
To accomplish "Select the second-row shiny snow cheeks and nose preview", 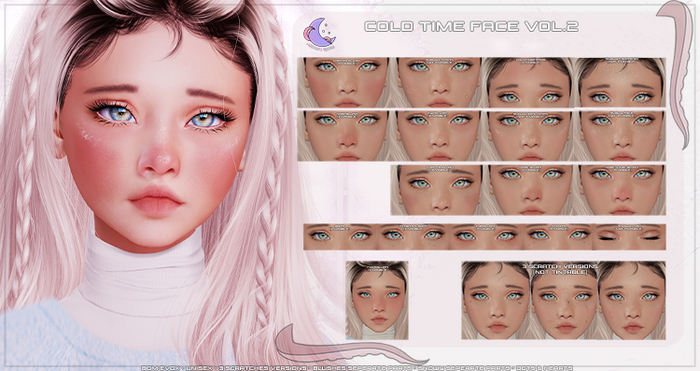I will point(528,136).
